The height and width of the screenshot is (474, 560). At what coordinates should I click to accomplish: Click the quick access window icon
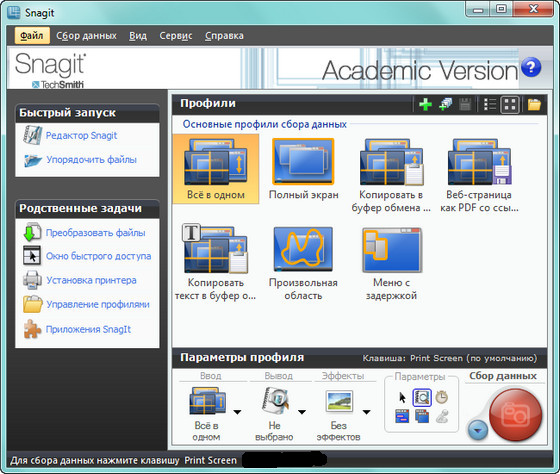pos(32,255)
